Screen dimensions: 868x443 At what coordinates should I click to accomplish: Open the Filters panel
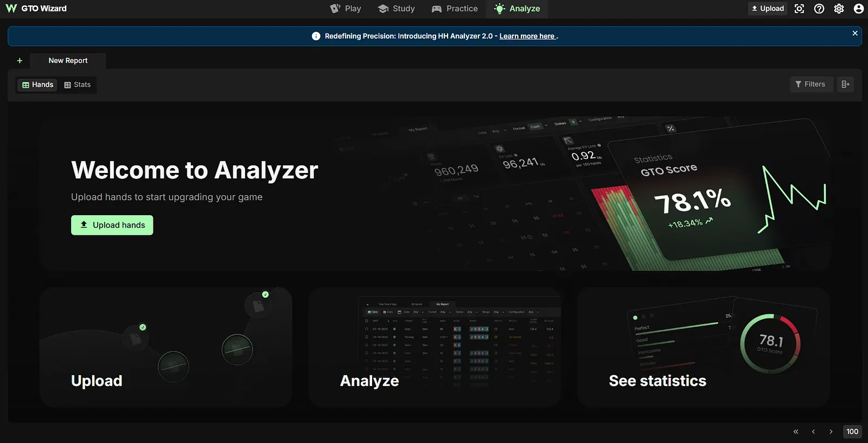click(810, 84)
